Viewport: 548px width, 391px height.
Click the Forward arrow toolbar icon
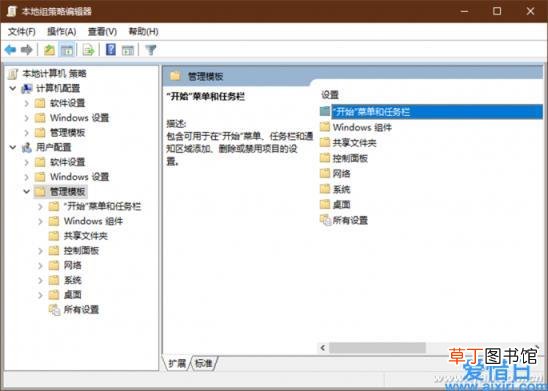27,50
